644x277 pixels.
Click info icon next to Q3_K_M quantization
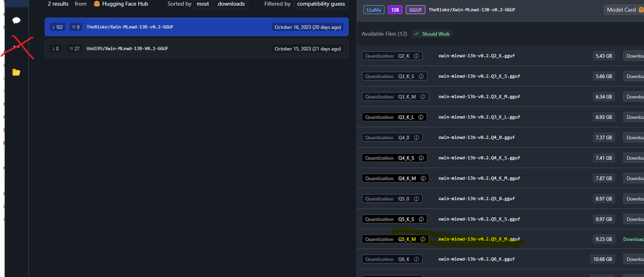point(423,97)
